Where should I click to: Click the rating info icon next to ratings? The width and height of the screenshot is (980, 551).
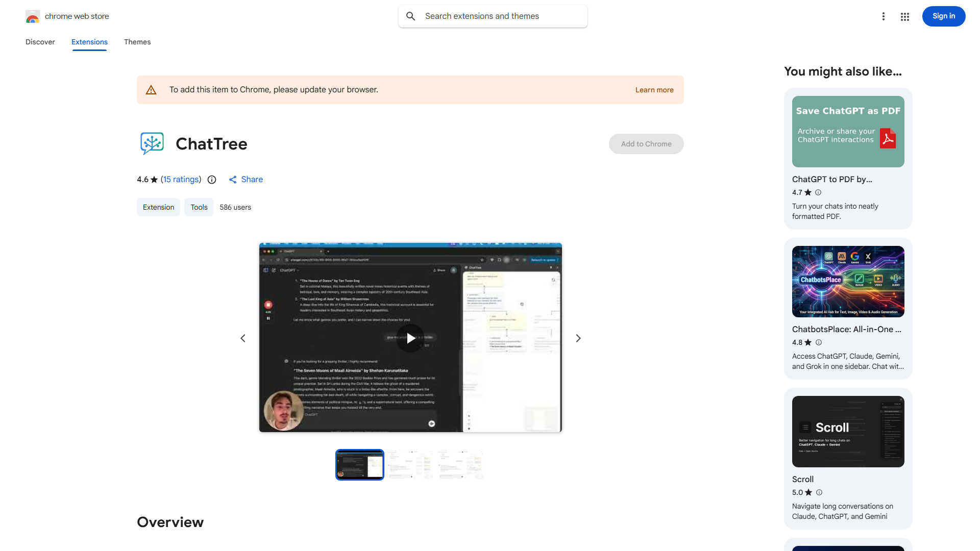[211, 180]
